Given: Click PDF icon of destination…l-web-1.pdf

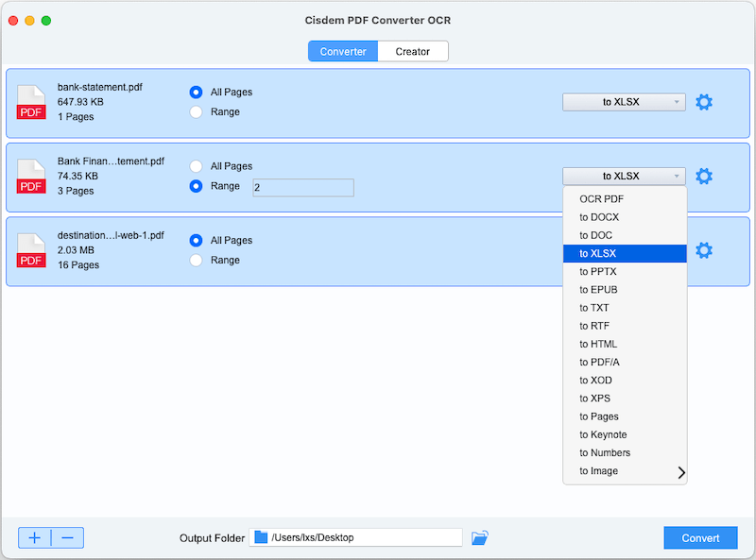Looking at the screenshot, I should (x=31, y=250).
